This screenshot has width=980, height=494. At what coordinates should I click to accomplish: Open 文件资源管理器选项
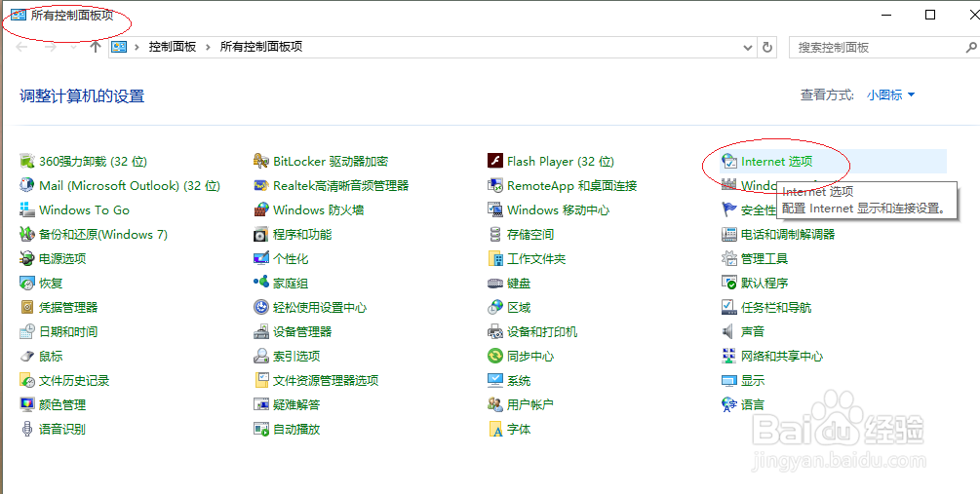tap(326, 380)
